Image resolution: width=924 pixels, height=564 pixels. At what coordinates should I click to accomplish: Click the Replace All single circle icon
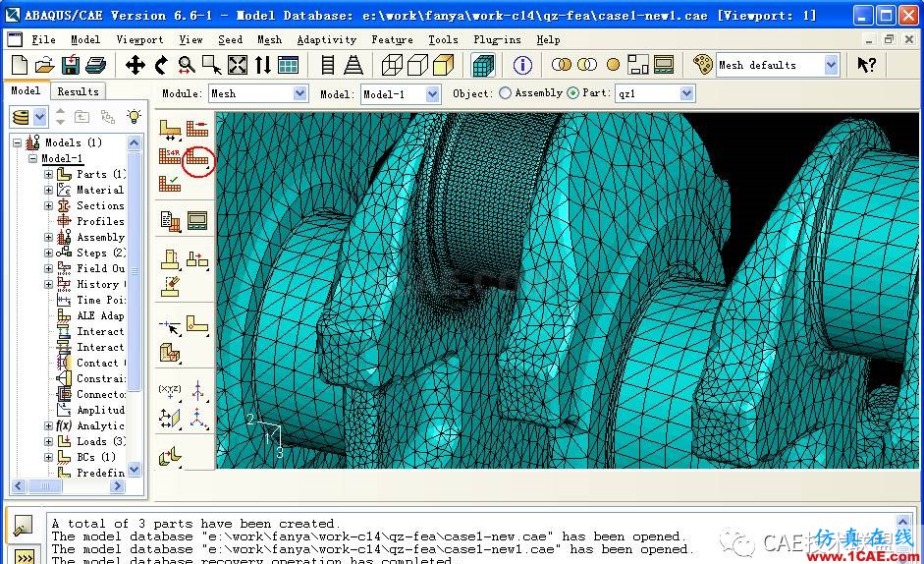click(613, 64)
